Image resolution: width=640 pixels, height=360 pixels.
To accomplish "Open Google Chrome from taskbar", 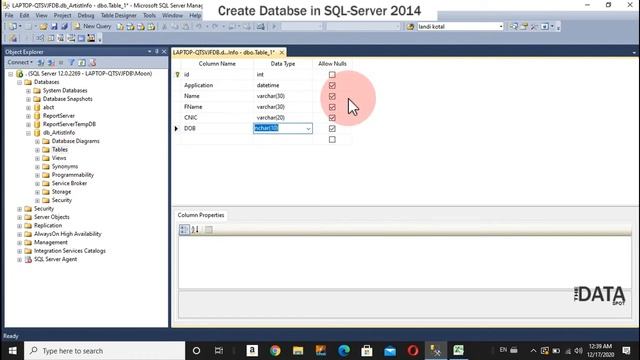I will 275,351.
